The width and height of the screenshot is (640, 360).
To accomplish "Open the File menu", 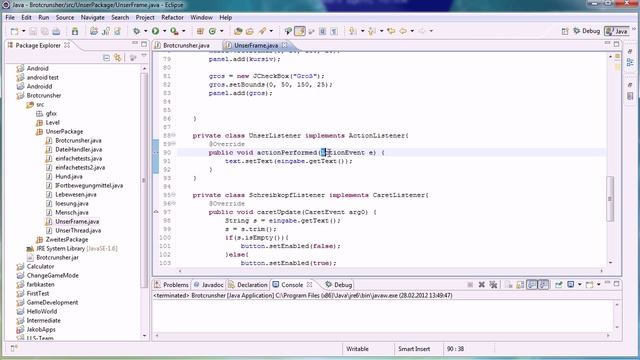I will click(x=10, y=18).
